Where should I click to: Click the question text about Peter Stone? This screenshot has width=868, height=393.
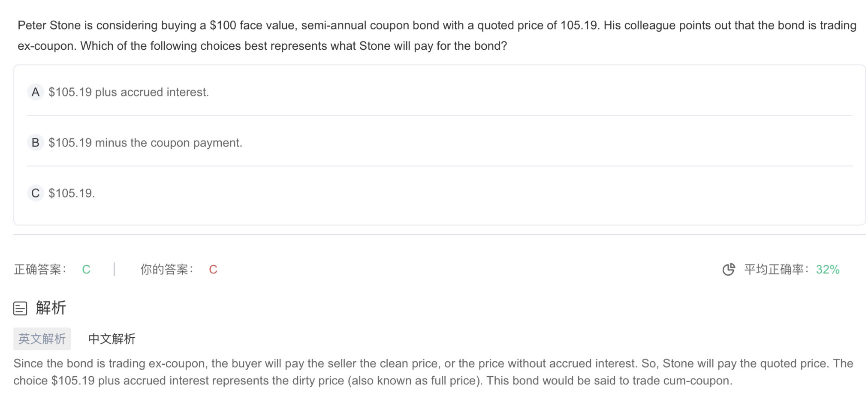(x=437, y=36)
